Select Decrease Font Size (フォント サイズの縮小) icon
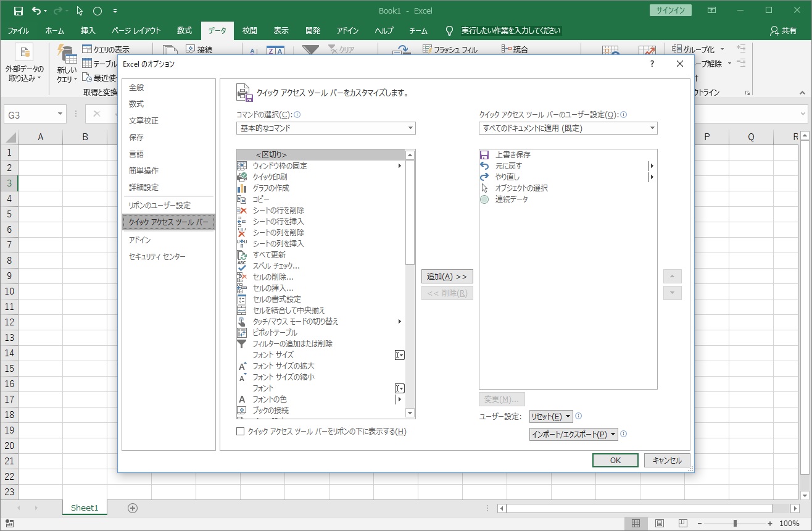The image size is (812, 531). pos(242,377)
